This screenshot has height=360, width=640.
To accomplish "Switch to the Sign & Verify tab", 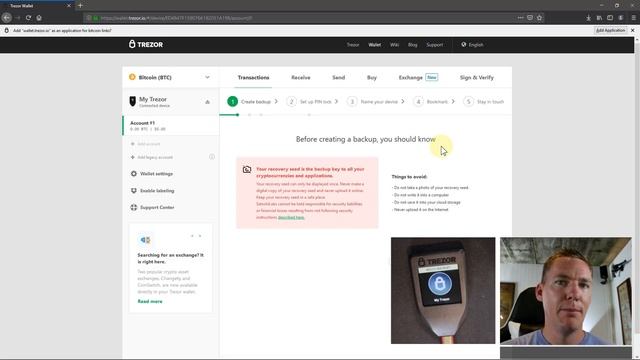I will click(x=477, y=78).
